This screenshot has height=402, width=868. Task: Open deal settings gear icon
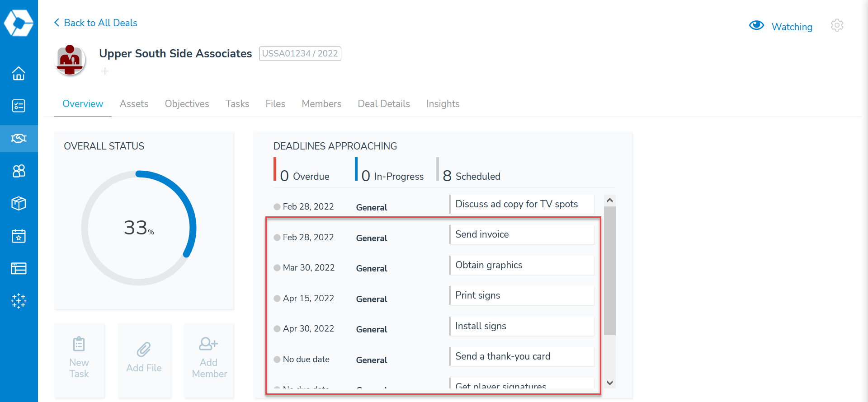pos(837,25)
